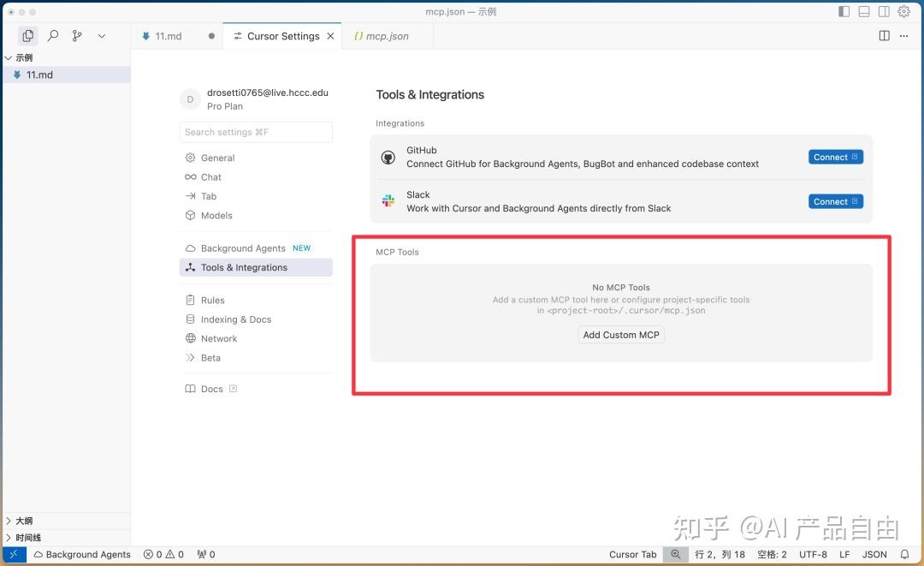Viewport: 924px width, 566px height.
Task: Open the Chat settings section
Action: click(256, 177)
